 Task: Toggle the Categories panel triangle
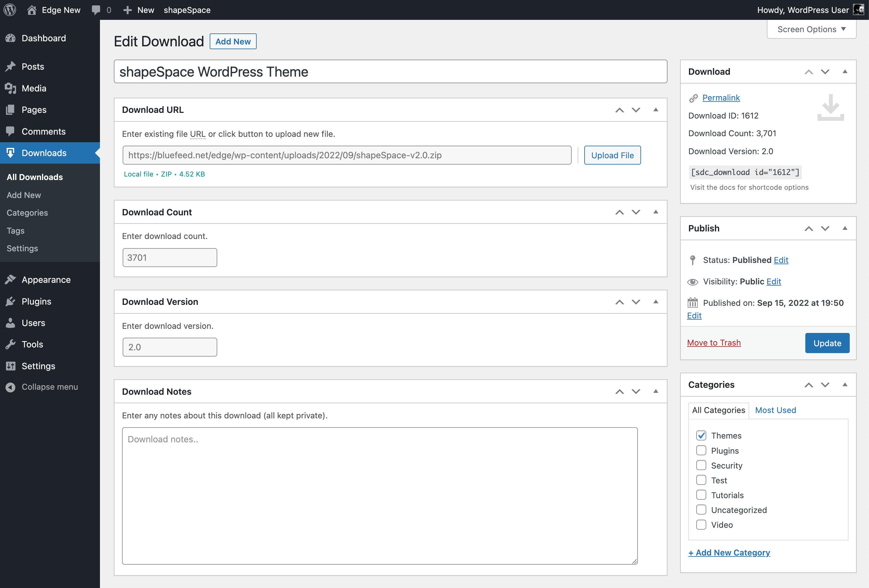coord(845,385)
